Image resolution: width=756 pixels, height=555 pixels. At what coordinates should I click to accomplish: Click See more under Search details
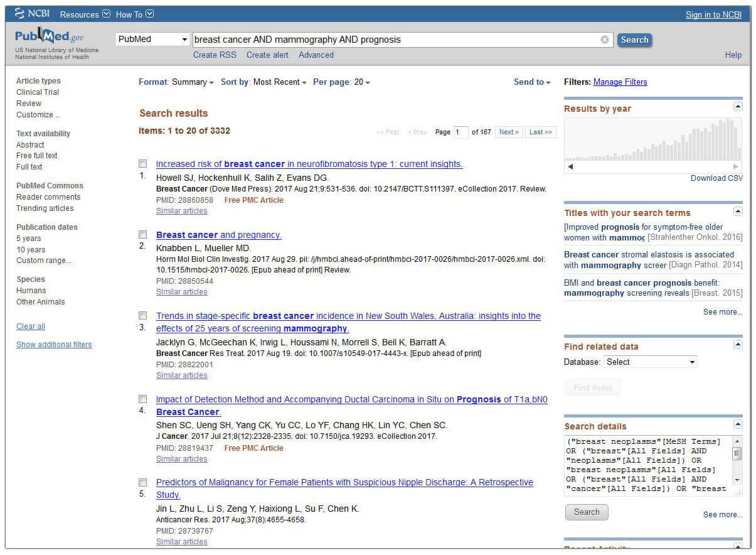point(723,515)
